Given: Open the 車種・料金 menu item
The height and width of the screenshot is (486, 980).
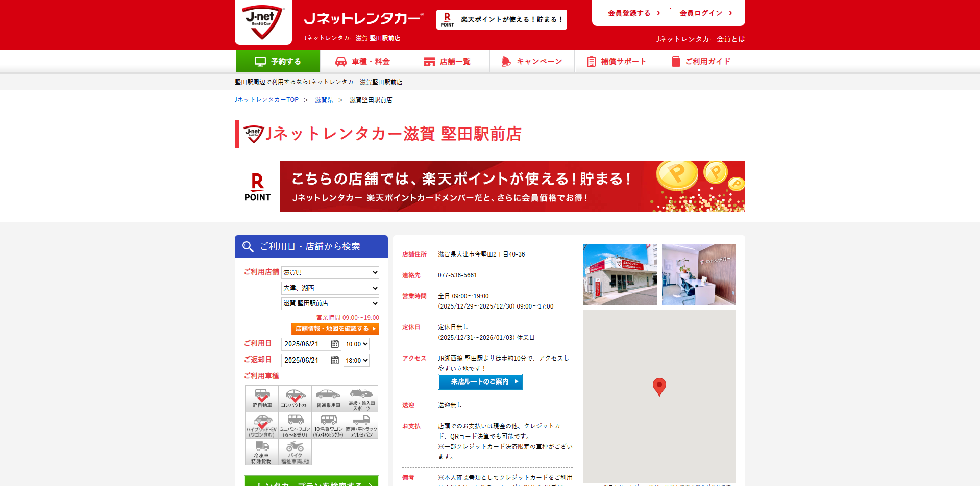Looking at the screenshot, I should click(362, 61).
